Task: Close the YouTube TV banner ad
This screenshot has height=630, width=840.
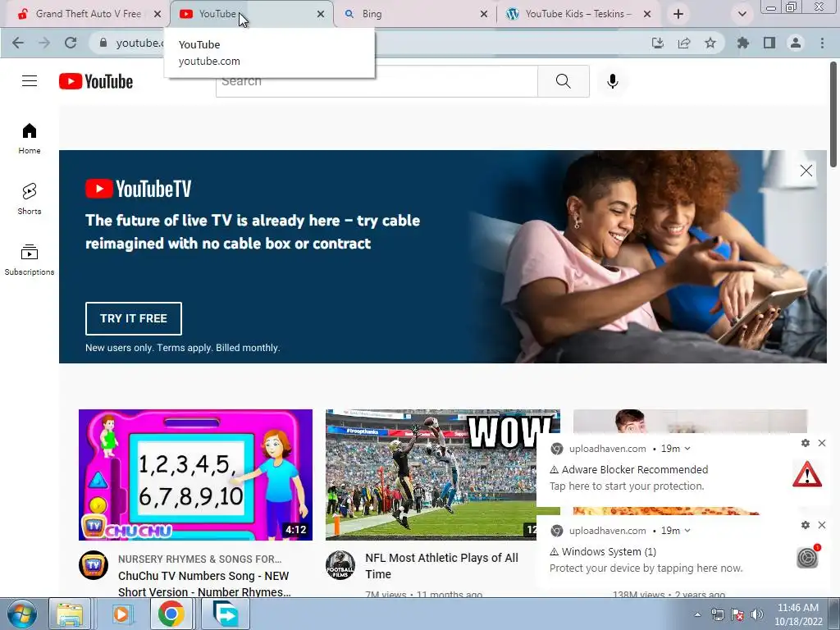Action: tap(806, 171)
